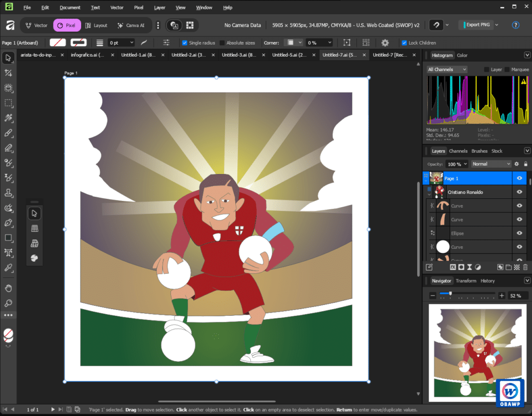Hide the Curve layer with white circle thumbnail
Image resolution: width=532 pixels, height=416 pixels.
click(x=520, y=247)
